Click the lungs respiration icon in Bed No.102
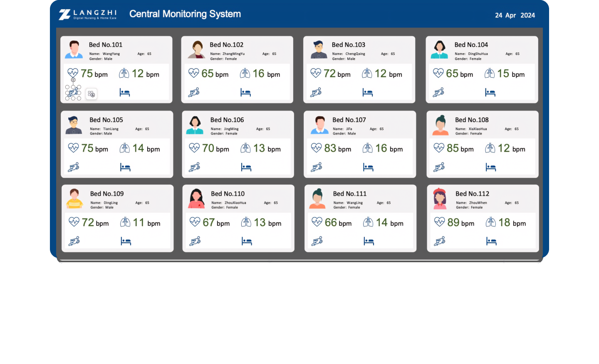 click(245, 74)
